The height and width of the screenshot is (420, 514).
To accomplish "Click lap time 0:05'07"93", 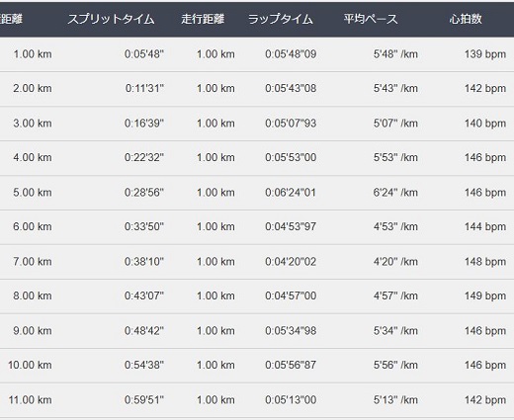I will point(291,124).
